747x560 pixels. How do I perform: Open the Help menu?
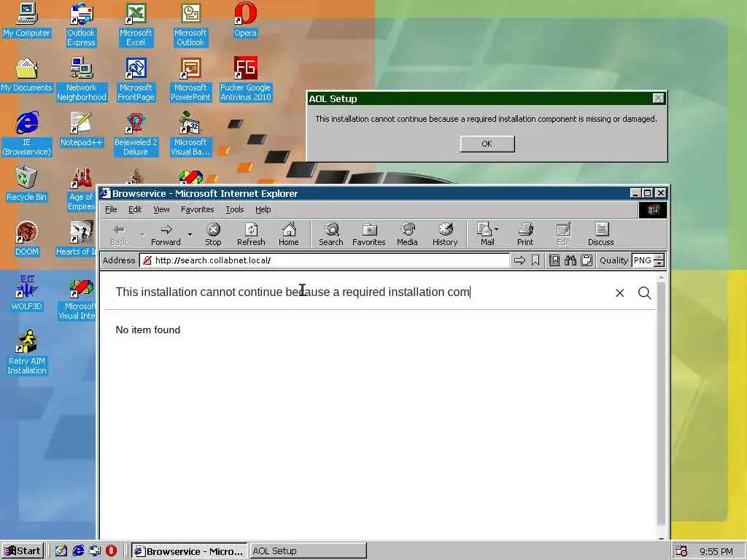[263, 209]
